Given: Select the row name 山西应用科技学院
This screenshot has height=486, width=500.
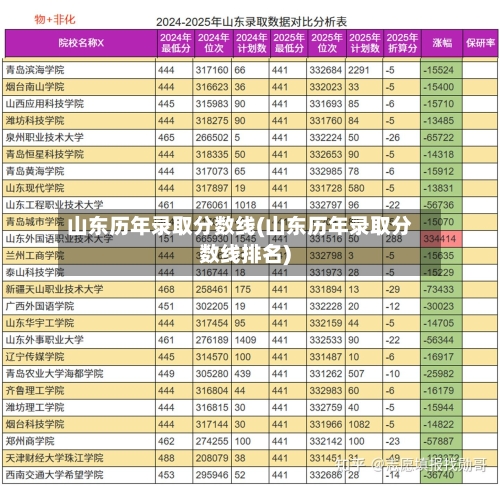Looking at the screenshot, I should pos(45,104).
